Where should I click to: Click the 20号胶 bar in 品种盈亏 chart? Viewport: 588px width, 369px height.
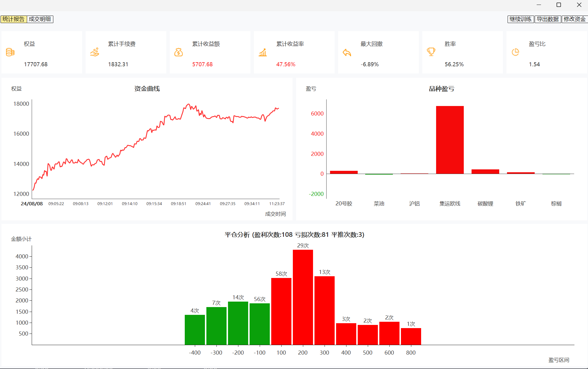pos(344,172)
